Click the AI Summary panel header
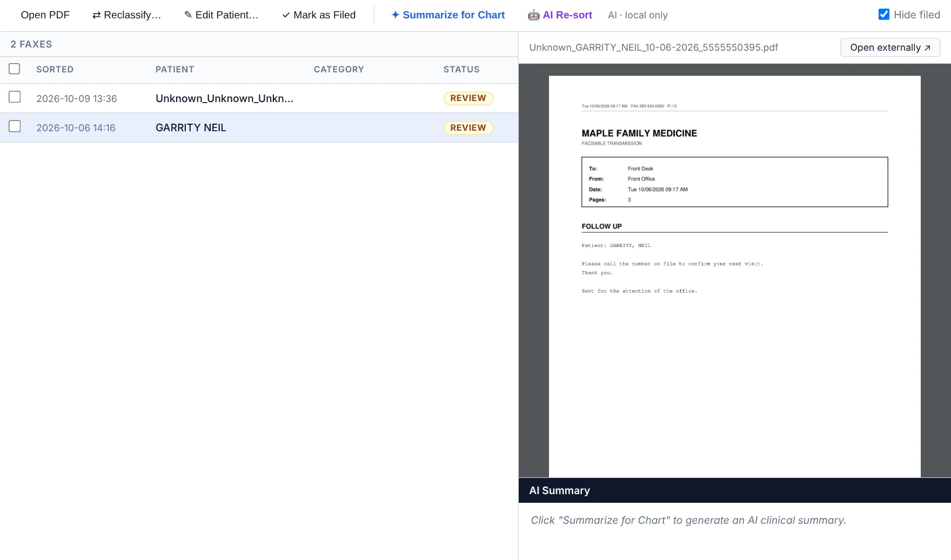 pyautogui.click(x=734, y=490)
